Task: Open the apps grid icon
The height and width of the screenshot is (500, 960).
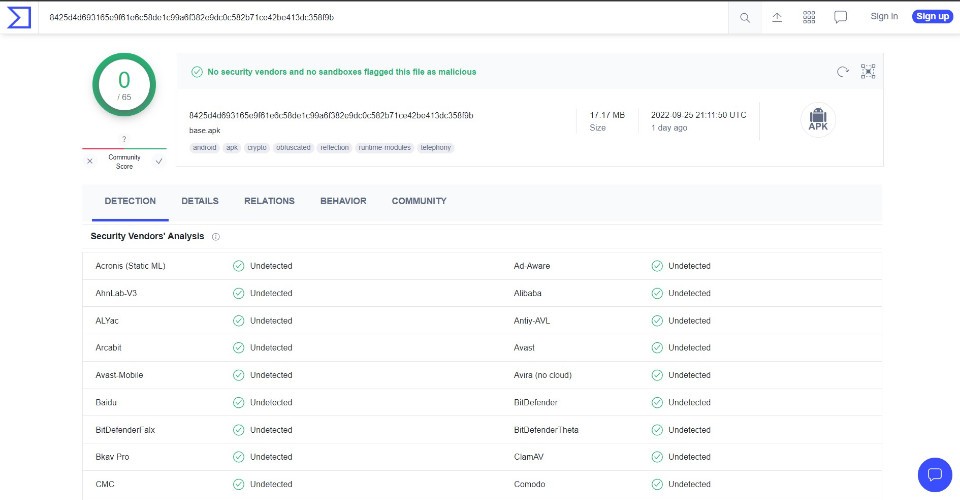Action: (x=809, y=17)
